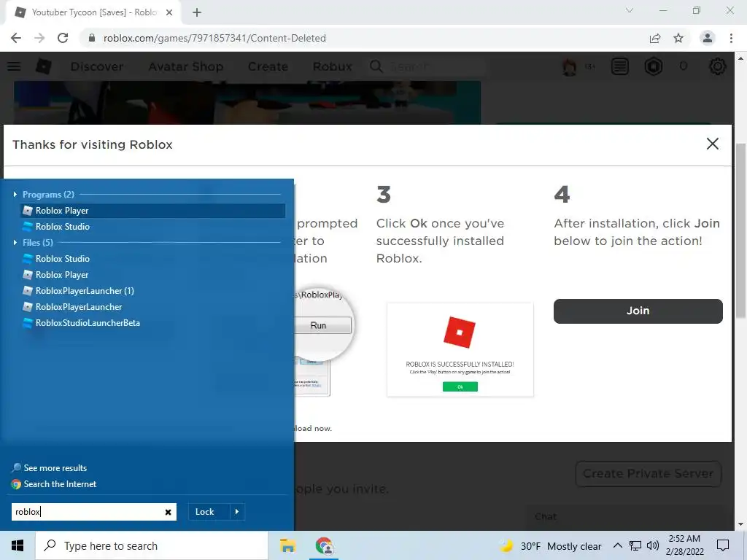Viewport: 747px width, 560px height.
Task: Bookmark this page with star
Action: pos(678,38)
